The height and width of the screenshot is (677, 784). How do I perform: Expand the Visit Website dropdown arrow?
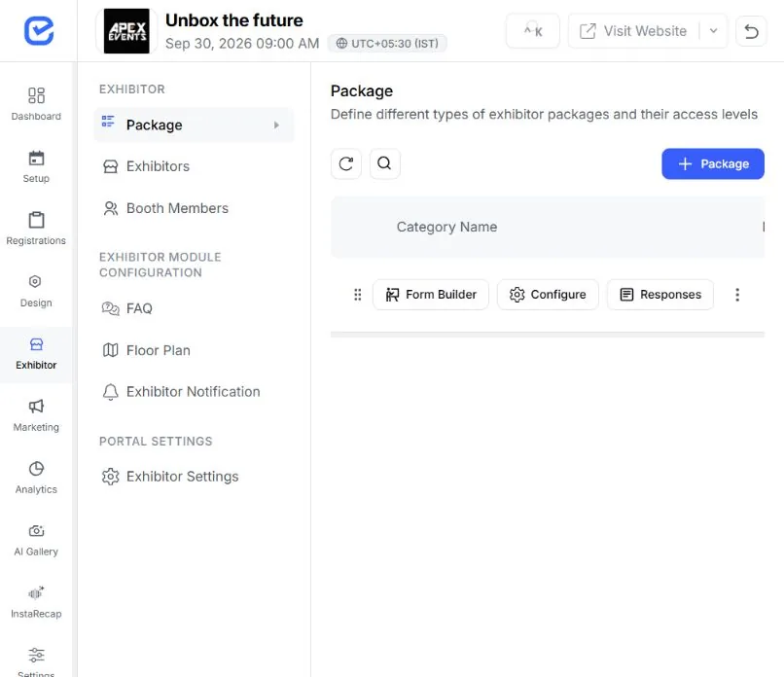point(714,31)
